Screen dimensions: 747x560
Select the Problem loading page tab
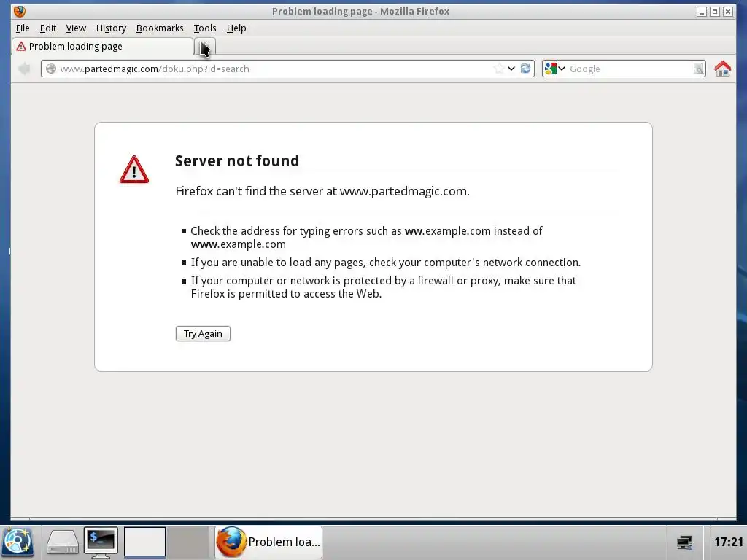102,46
